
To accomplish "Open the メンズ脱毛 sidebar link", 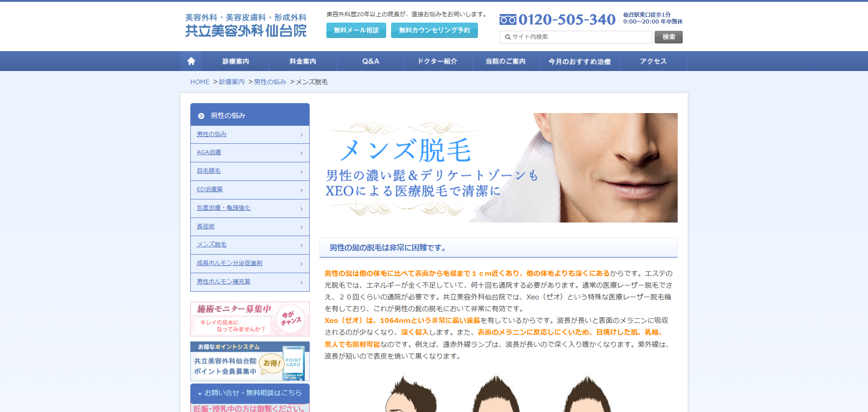I will click(x=212, y=245).
